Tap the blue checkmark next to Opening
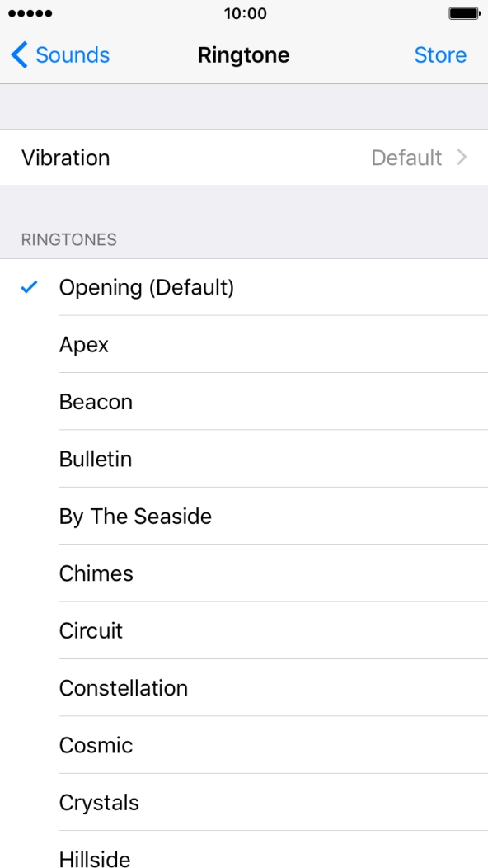The height and width of the screenshot is (868, 488). [x=30, y=287]
